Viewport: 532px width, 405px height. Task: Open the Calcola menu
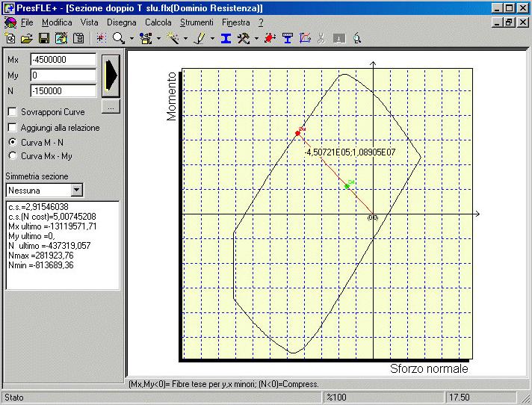coord(158,22)
